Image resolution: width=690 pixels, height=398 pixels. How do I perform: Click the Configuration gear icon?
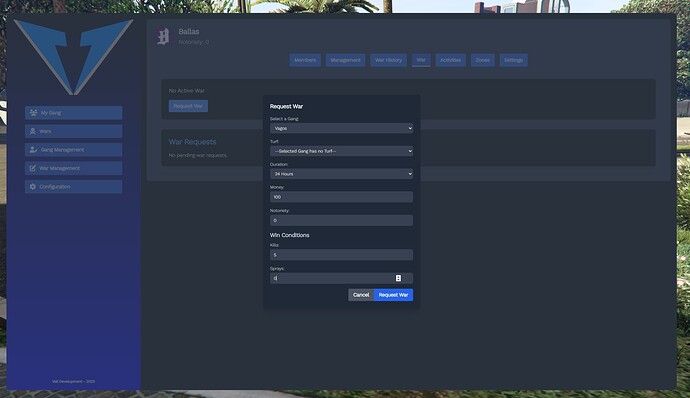[x=33, y=187]
